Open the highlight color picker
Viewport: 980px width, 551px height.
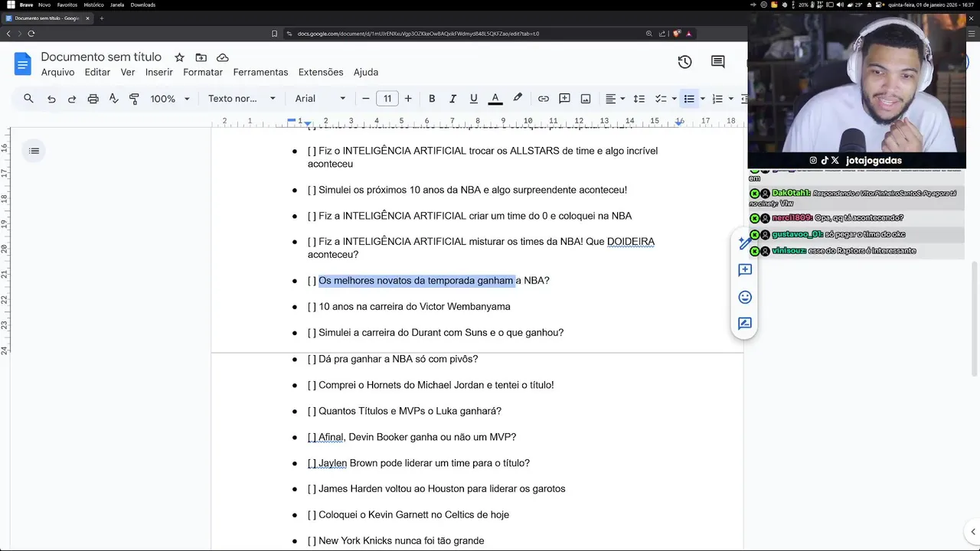[518, 99]
